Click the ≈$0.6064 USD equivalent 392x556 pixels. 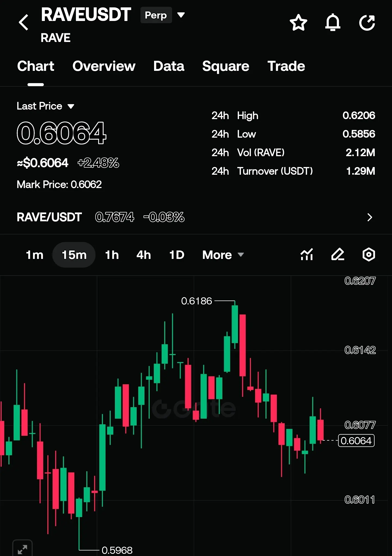[42, 163]
